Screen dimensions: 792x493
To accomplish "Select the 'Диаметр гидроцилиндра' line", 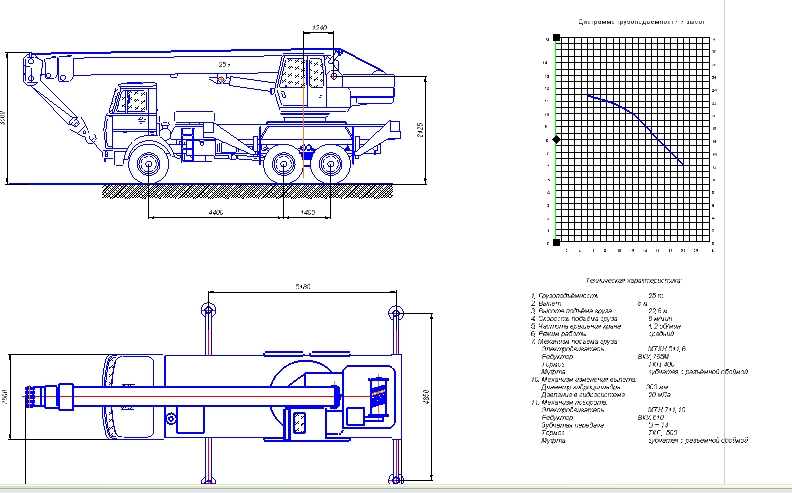I will [x=580, y=387].
